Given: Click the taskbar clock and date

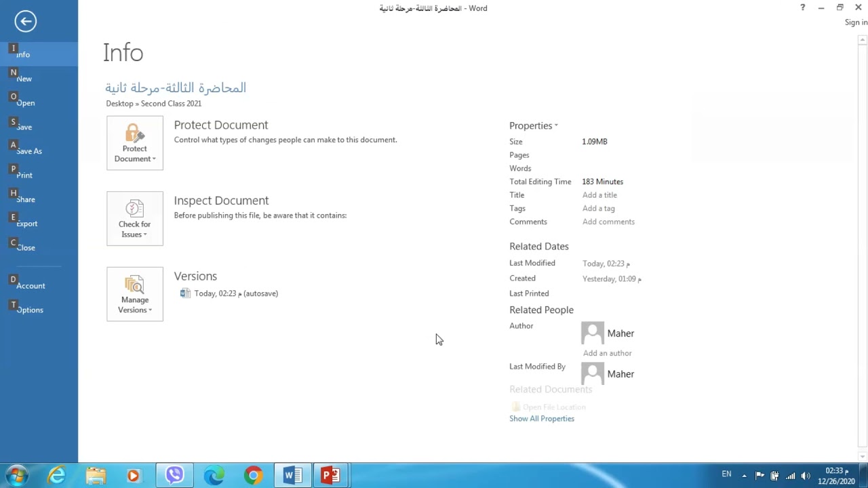Looking at the screenshot, I should click(x=836, y=476).
